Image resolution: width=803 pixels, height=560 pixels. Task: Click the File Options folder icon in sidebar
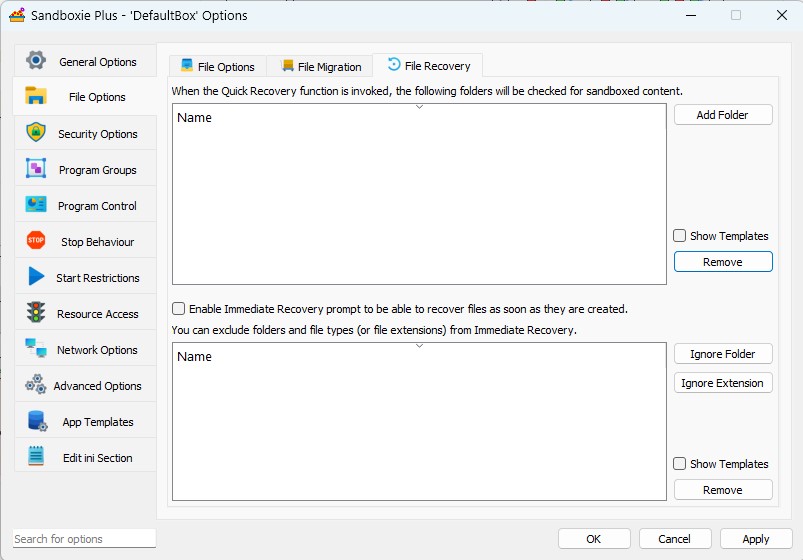click(36, 96)
